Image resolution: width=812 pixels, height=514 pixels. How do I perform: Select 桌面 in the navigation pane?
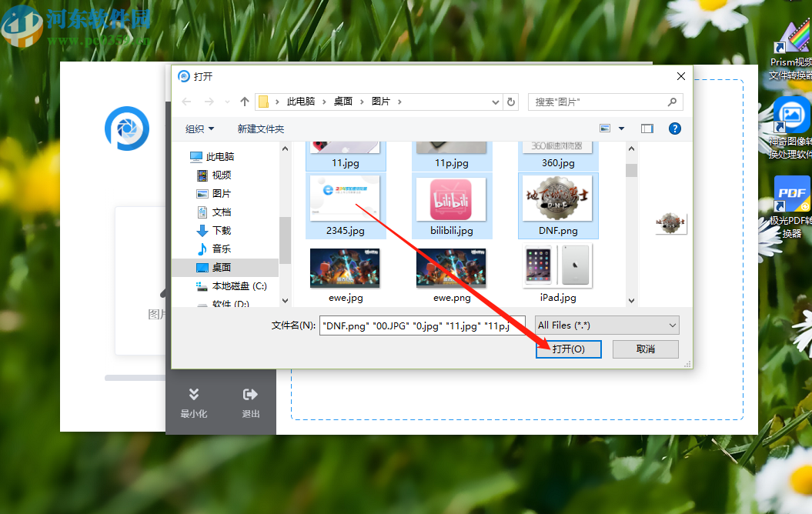214,268
